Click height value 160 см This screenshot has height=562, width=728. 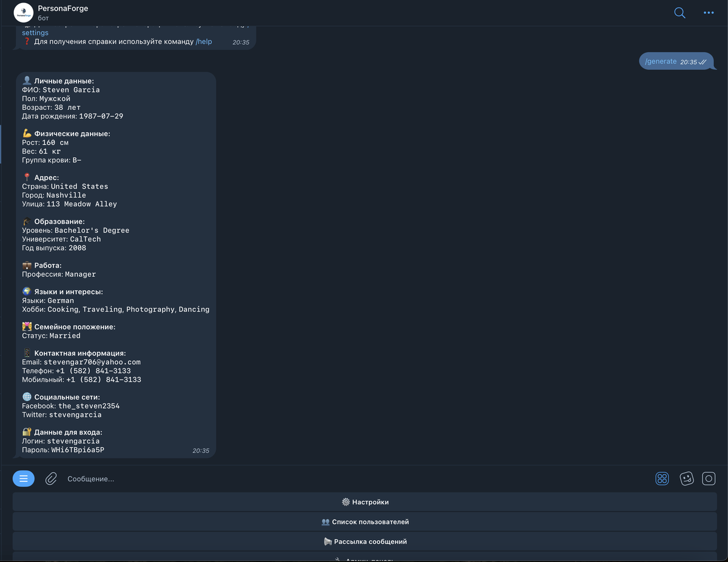click(55, 143)
